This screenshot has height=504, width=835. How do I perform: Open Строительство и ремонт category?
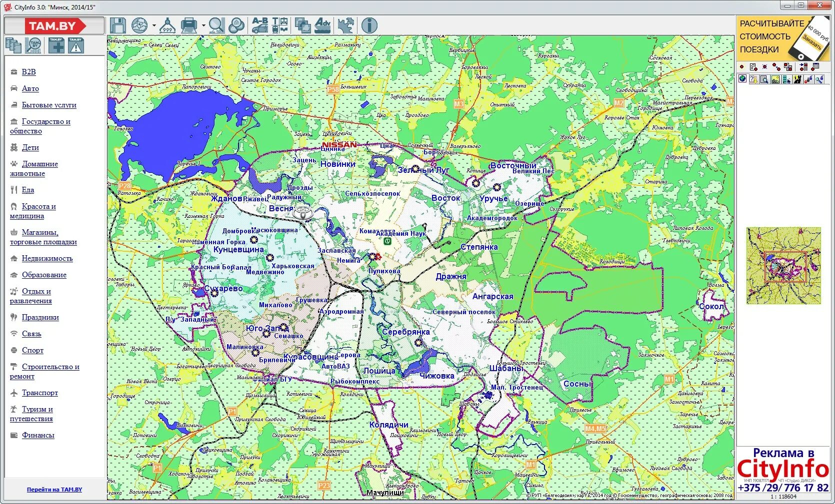(44, 372)
